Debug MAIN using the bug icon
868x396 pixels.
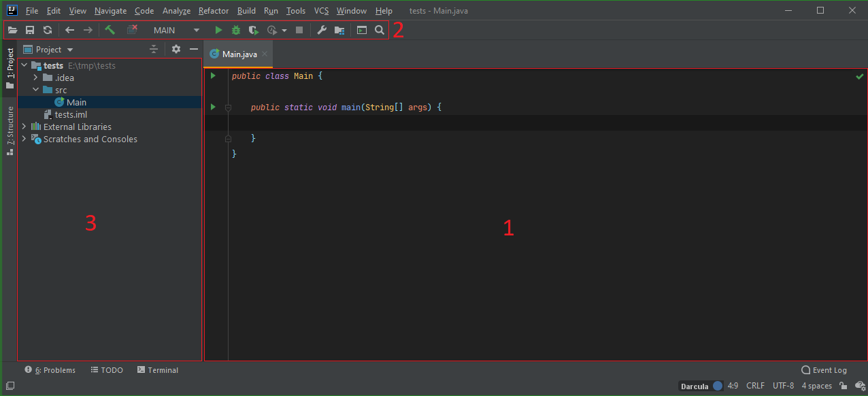[x=235, y=30]
